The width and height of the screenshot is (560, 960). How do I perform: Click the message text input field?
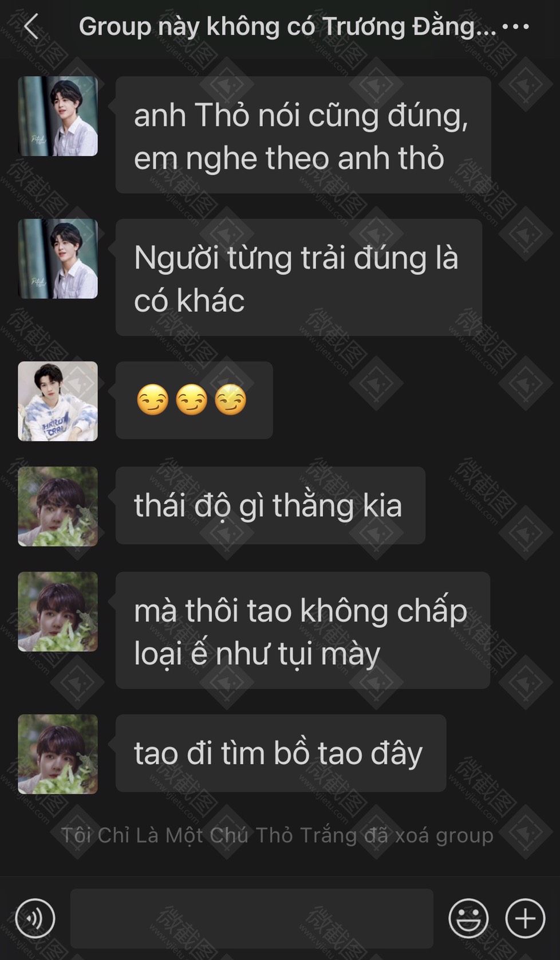252,918
